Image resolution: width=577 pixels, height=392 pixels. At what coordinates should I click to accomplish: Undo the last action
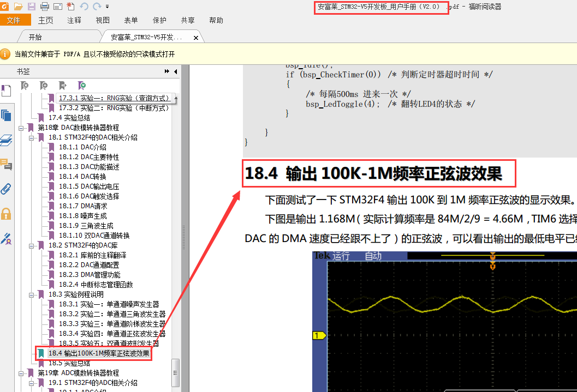[84, 7]
